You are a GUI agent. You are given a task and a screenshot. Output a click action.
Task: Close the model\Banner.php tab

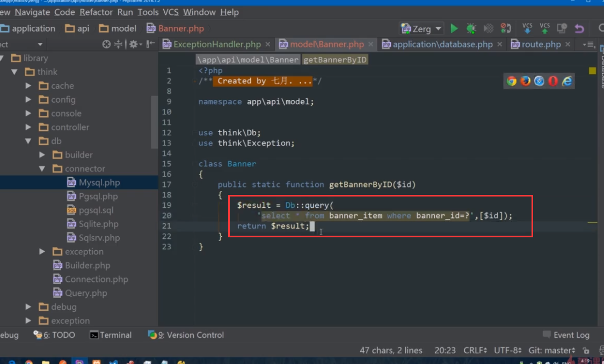[x=370, y=45]
